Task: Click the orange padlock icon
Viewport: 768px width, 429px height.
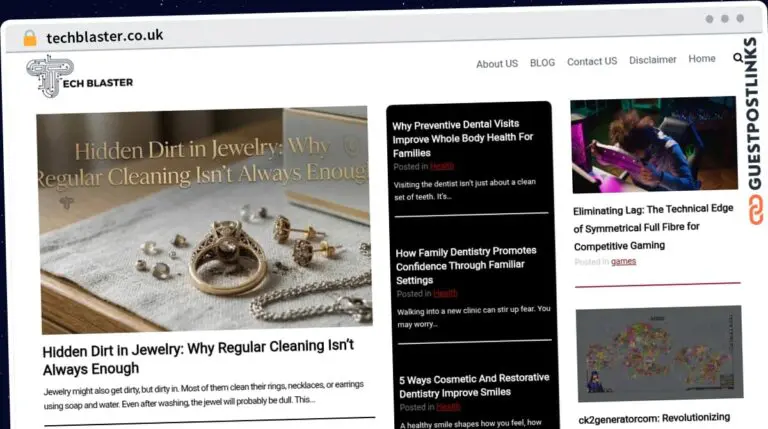Action: click(x=30, y=38)
